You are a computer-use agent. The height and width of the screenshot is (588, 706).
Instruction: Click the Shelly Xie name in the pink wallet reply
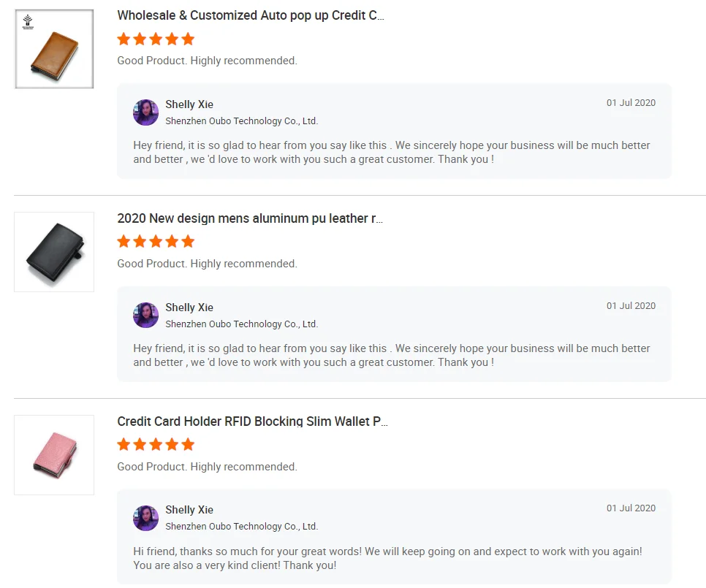(189, 510)
